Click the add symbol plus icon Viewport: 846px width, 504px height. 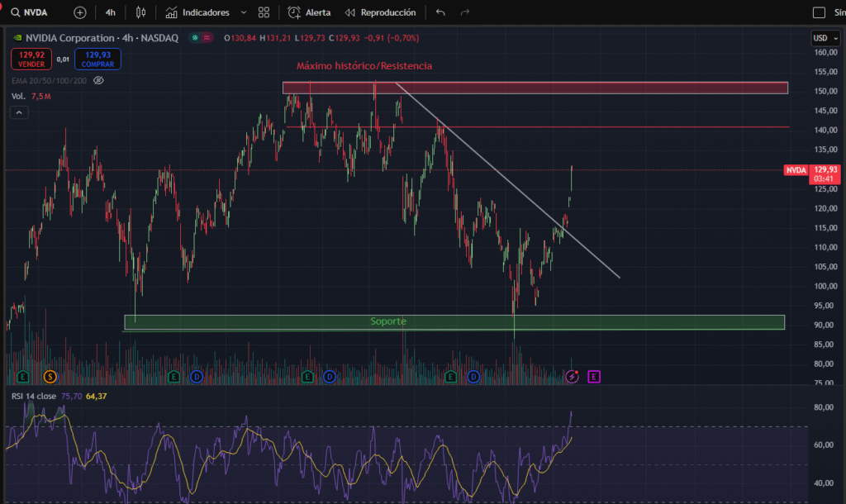pos(79,12)
